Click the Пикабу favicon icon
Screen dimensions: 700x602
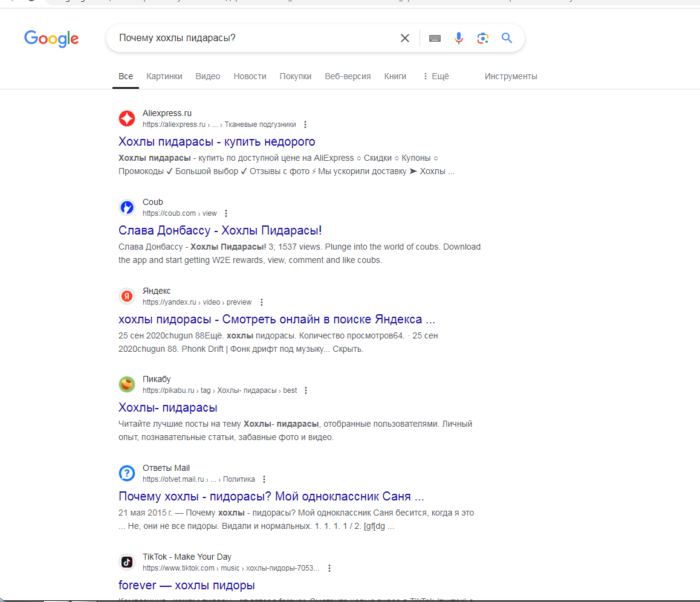point(127,384)
